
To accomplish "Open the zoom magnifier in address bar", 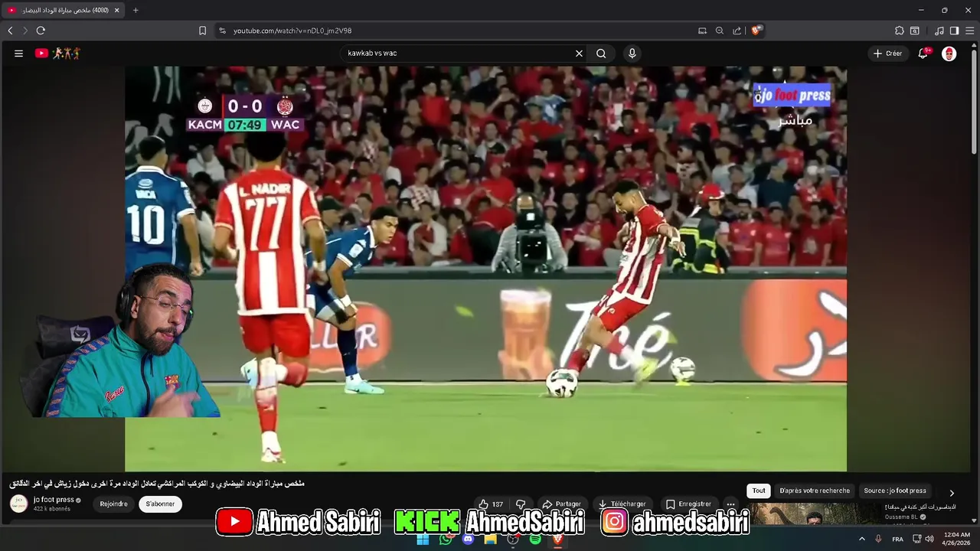I will click(x=720, y=31).
